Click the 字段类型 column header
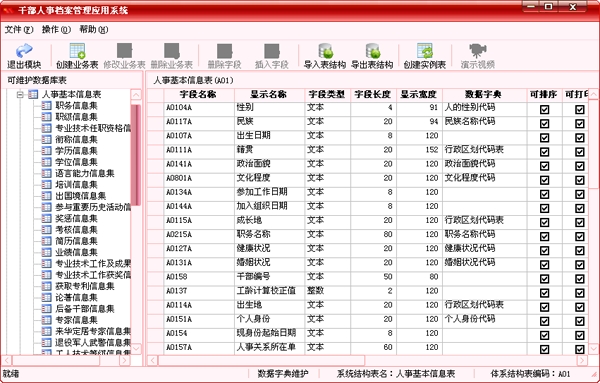 pos(328,95)
